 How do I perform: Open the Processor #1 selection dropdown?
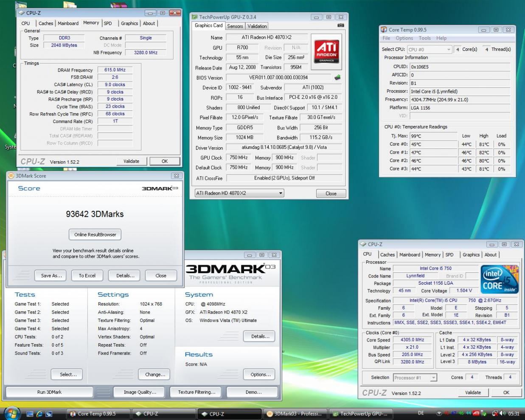415,378
